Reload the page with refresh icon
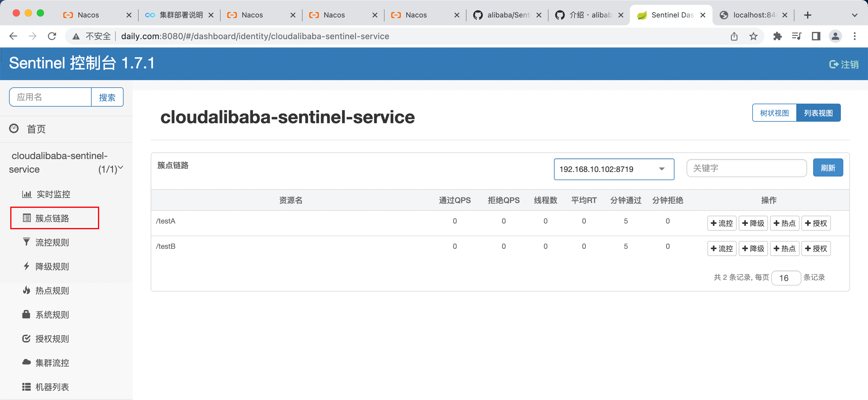 tap(52, 36)
